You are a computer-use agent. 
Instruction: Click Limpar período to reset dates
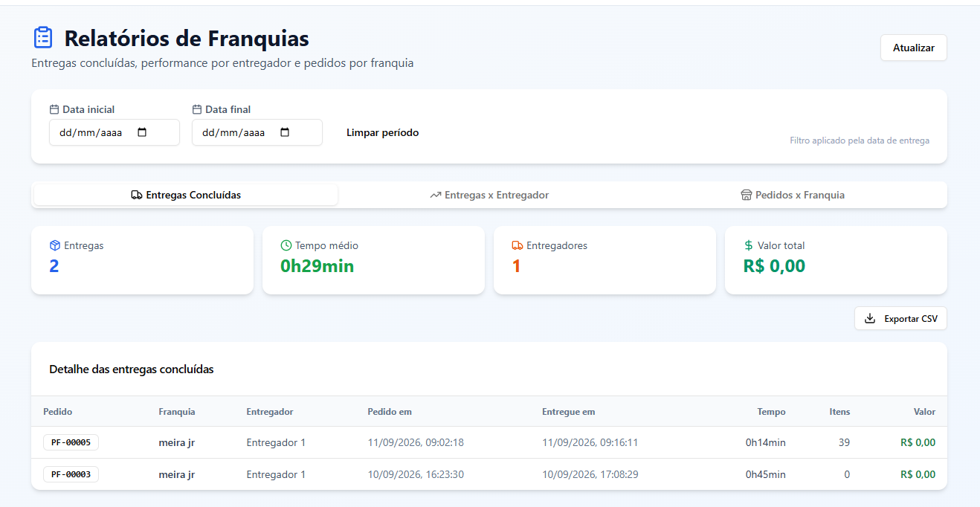point(383,132)
